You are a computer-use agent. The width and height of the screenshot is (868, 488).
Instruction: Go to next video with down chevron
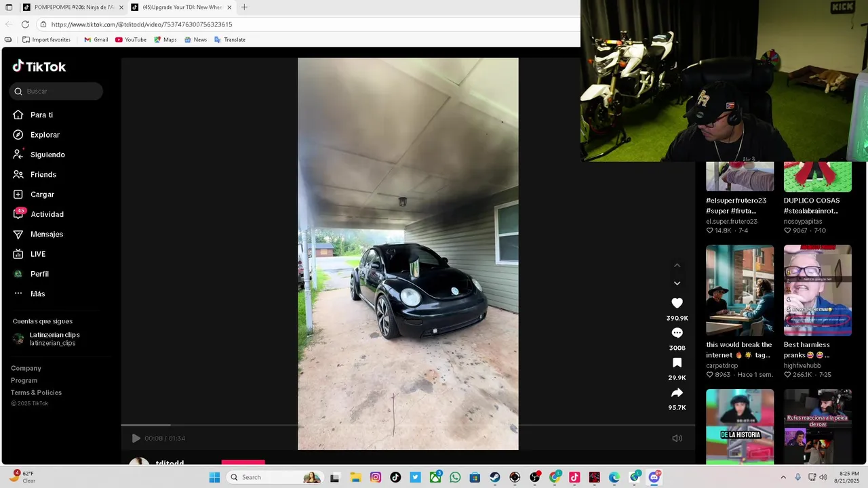tap(677, 283)
